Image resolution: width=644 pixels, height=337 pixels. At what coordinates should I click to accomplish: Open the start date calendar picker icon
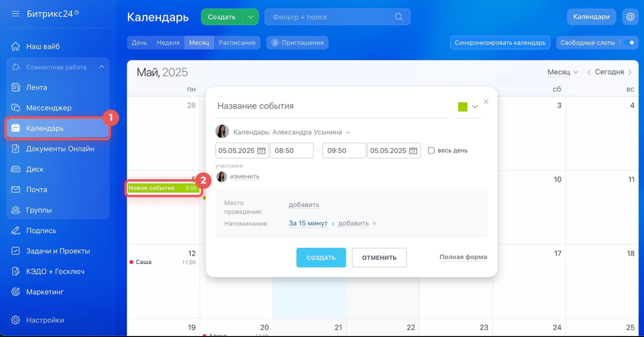point(261,151)
